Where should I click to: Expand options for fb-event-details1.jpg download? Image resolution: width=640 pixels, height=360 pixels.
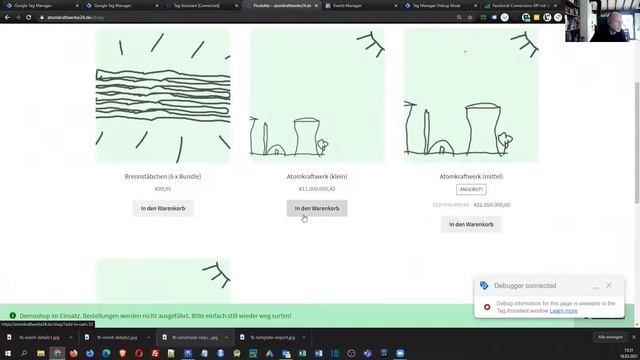tap(71, 338)
